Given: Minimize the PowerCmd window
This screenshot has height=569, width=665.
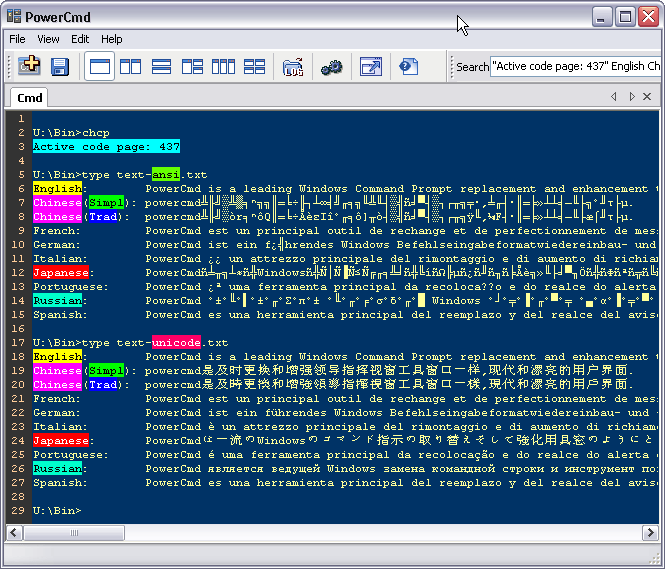Looking at the screenshot, I should tap(601, 17).
